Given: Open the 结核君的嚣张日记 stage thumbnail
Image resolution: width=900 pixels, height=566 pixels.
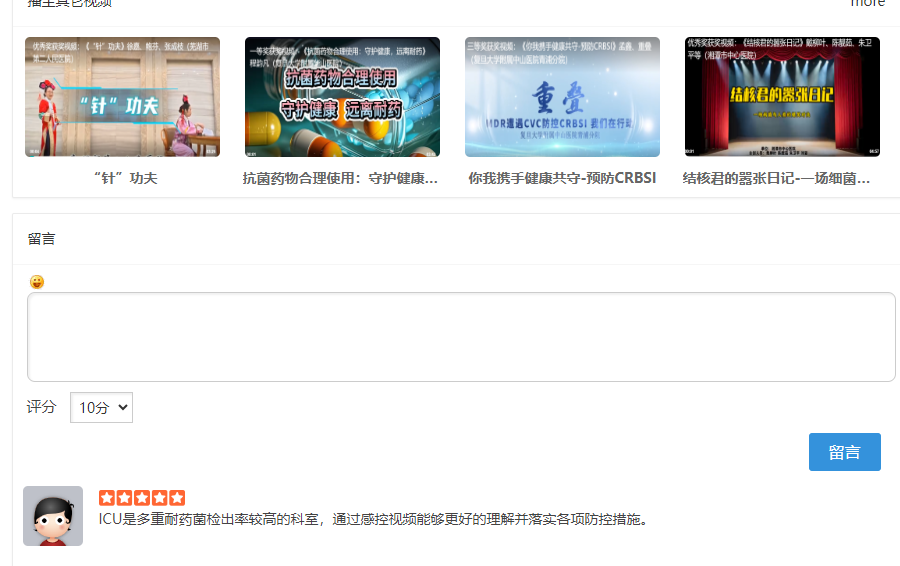Looking at the screenshot, I should pos(782,97).
